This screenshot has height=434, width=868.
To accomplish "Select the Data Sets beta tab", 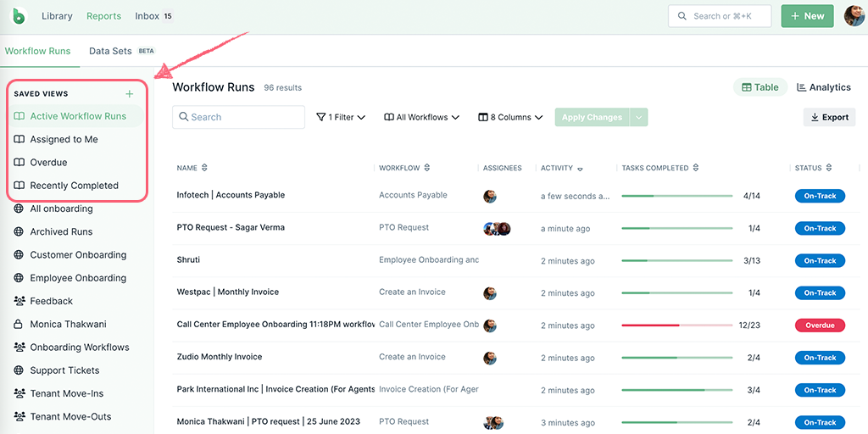I will pyautogui.click(x=122, y=51).
